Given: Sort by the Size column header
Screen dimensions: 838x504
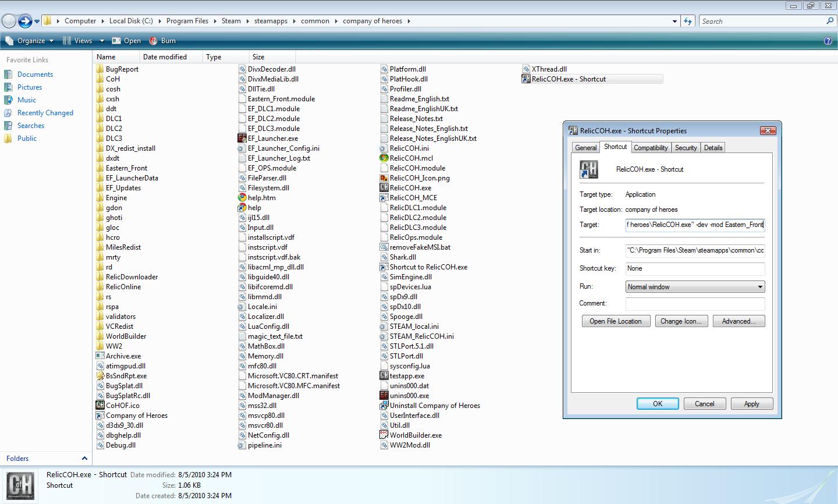Looking at the screenshot, I should pos(272,57).
